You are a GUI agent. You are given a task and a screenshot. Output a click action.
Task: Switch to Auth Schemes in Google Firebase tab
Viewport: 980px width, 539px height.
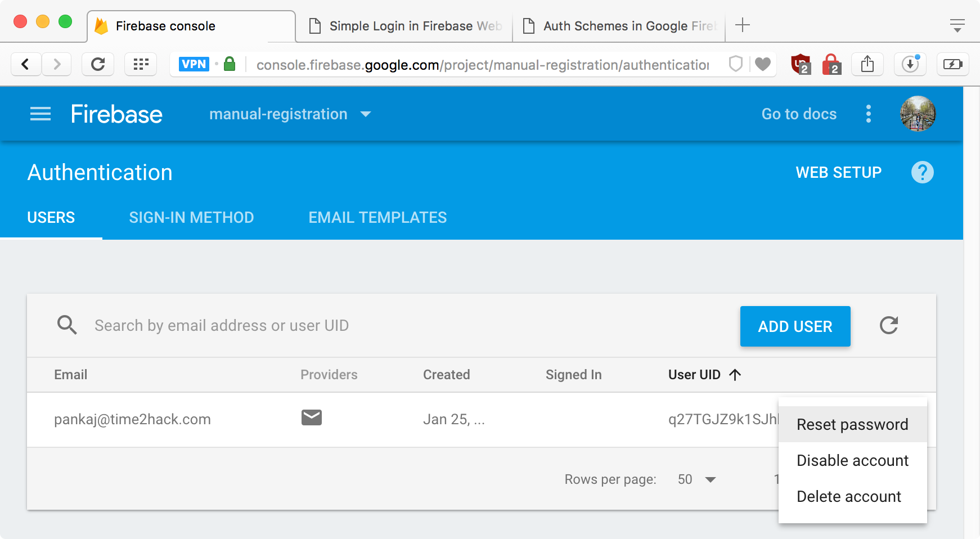pos(619,26)
